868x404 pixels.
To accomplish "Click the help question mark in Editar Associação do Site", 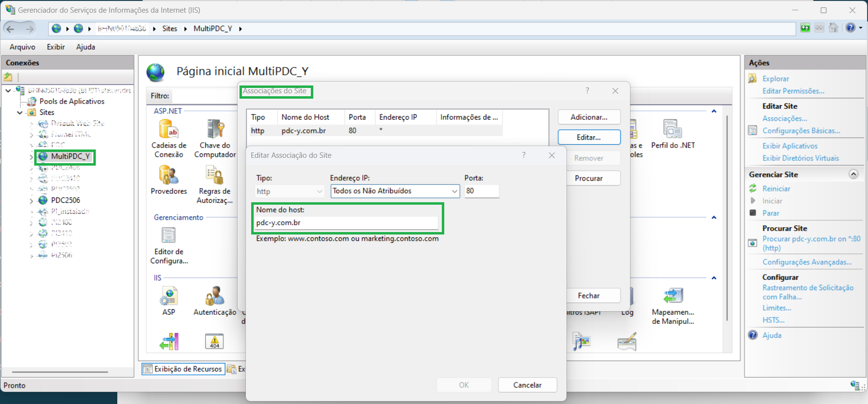I will point(524,155).
